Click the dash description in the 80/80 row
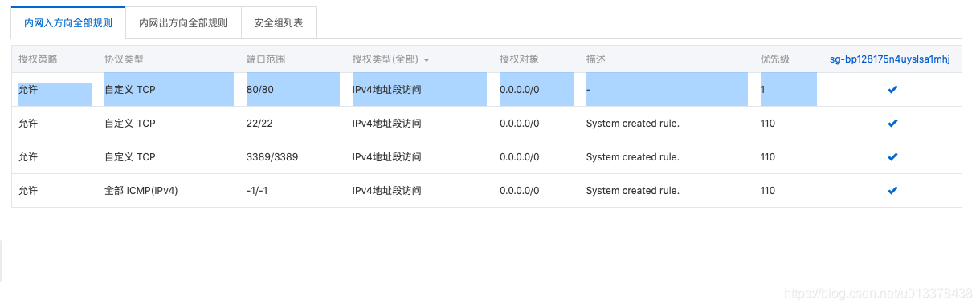 [588, 90]
